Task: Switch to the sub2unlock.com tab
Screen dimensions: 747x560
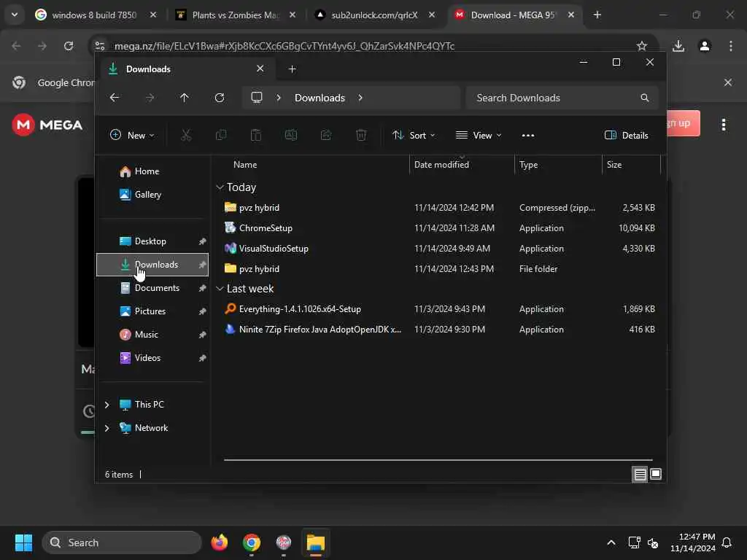Action: click(x=375, y=15)
